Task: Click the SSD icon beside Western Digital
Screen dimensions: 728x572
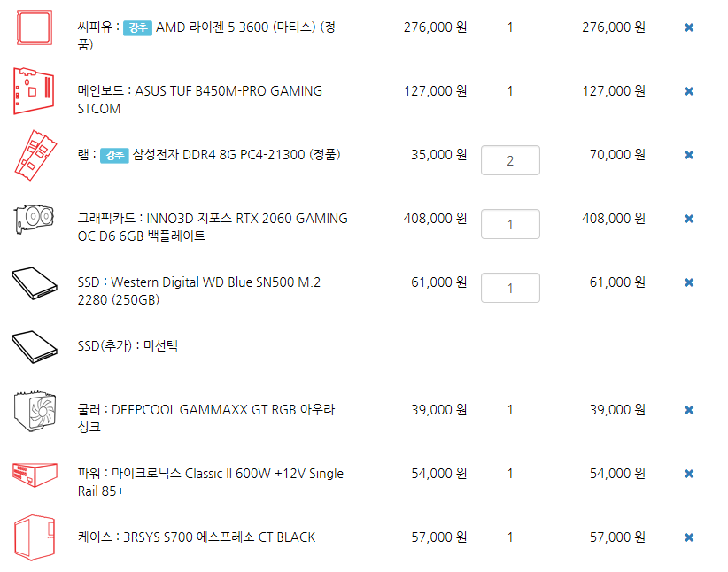Action: pyautogui.click(x=35, y=282)
